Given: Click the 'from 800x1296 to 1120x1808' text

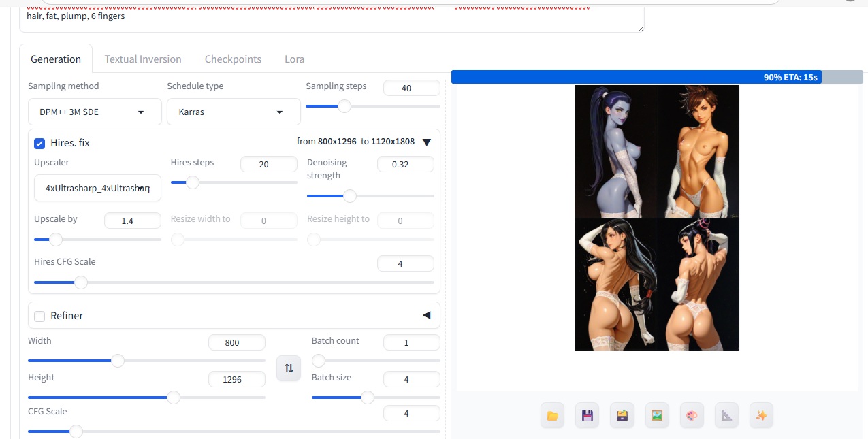Looking at the screenshot, I should pyautogui.click(x=355, y=142).
